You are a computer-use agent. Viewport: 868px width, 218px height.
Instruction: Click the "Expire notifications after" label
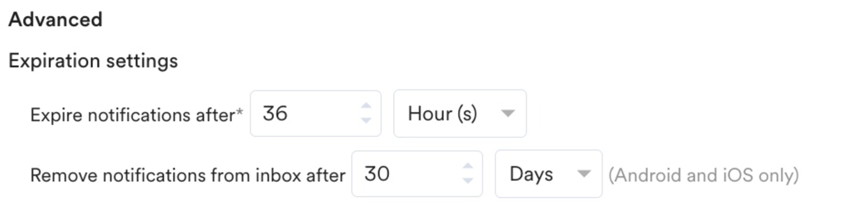tap(132, 115)
